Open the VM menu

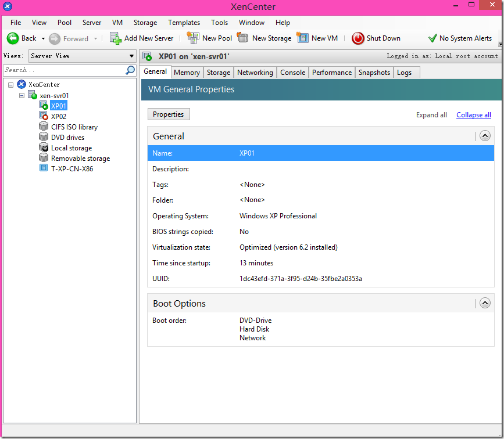tap(117, 23)
